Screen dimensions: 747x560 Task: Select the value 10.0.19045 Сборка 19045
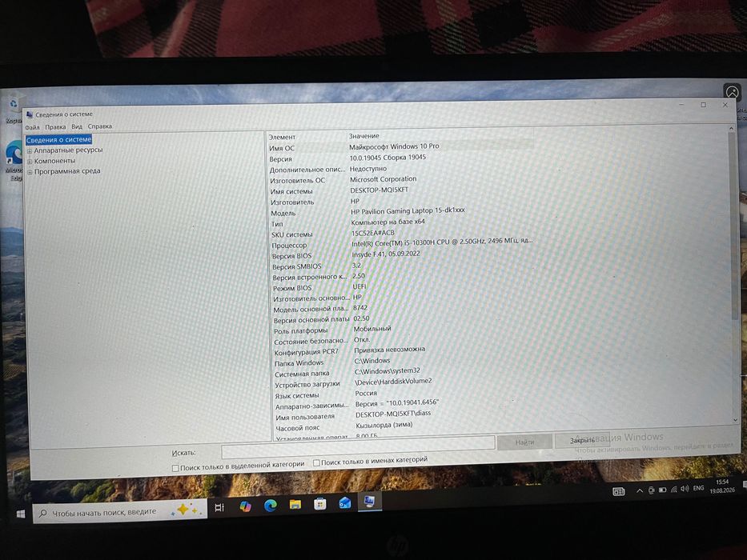pyautogui.click(x=388, y=158)
